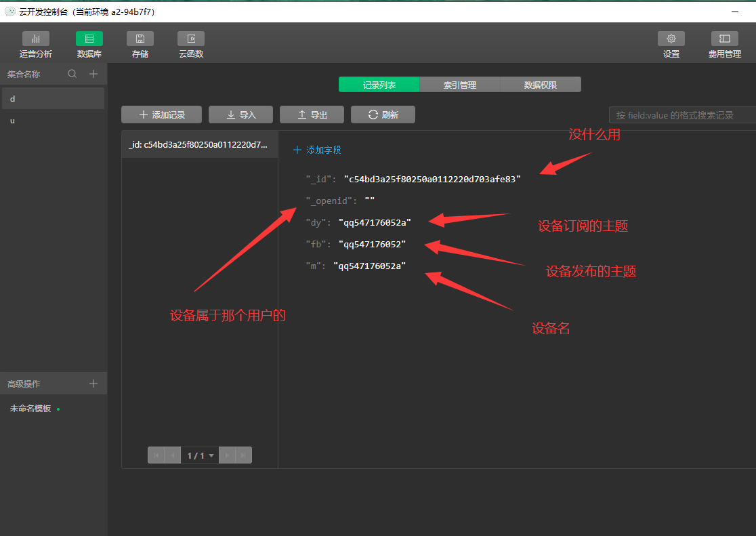Minimize the 云开发控制台 window
Viewport: 756px width, 536px height.
735,12
